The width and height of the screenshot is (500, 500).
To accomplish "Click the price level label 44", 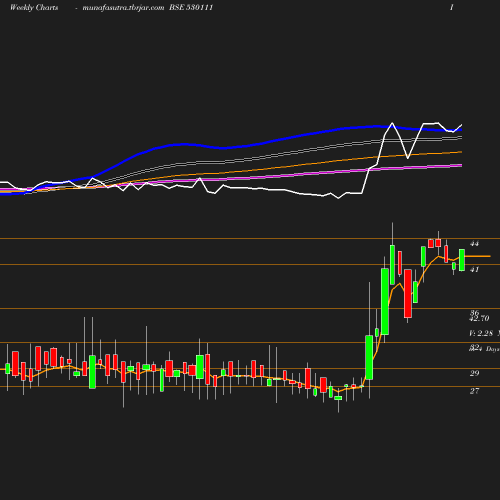I will coord(474,244).
